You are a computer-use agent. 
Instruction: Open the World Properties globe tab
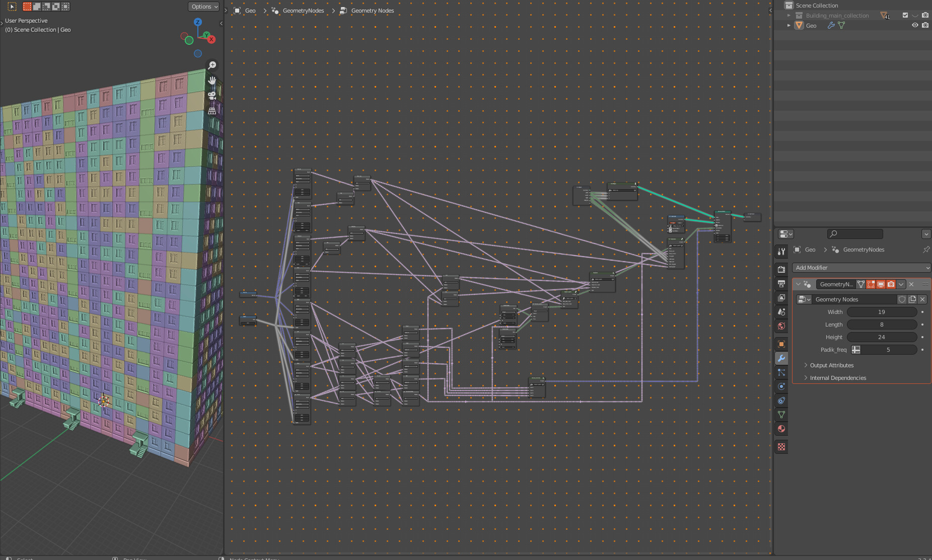coord(781,326)
